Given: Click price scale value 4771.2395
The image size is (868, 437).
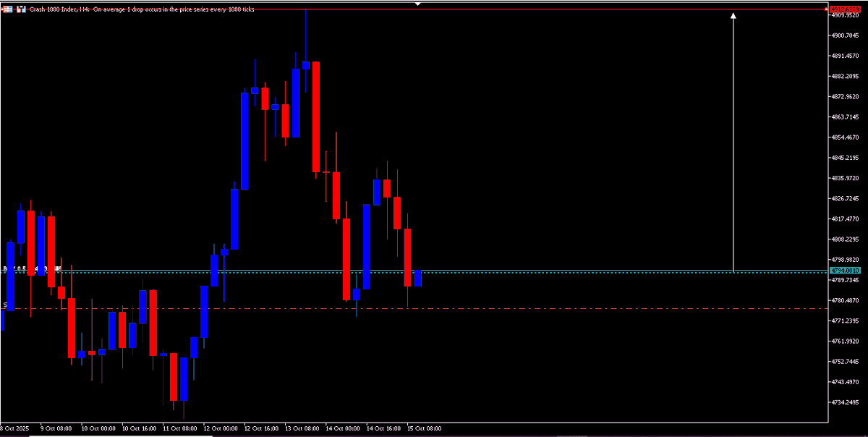Looking at the screenshot, I should coord(846,321).
